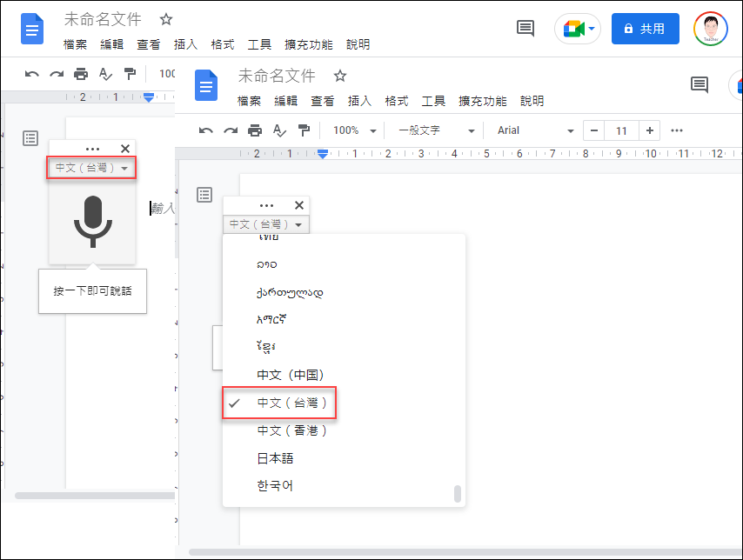The width and height of the screenshot is (743, 560).
Task: Open 中文（台灣）language dropdown in back window
Action: point(91,168)
